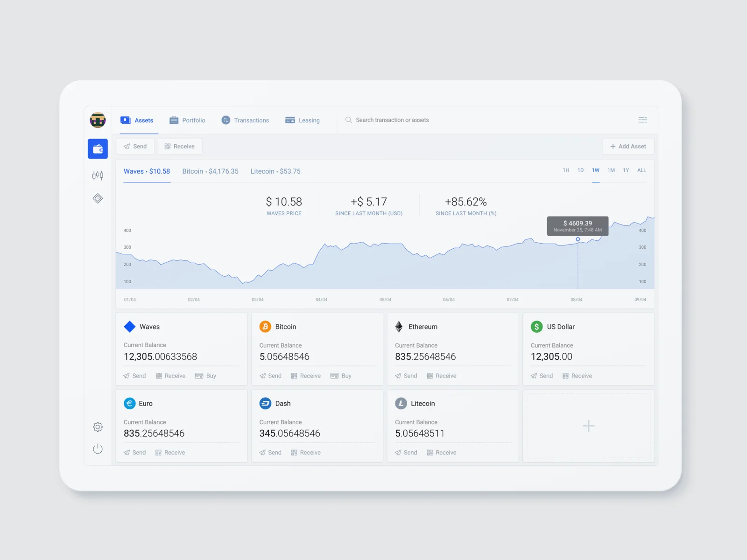Buy Bitcoin from its card
This screenshot has width=747, height=560.
point(341,376)
